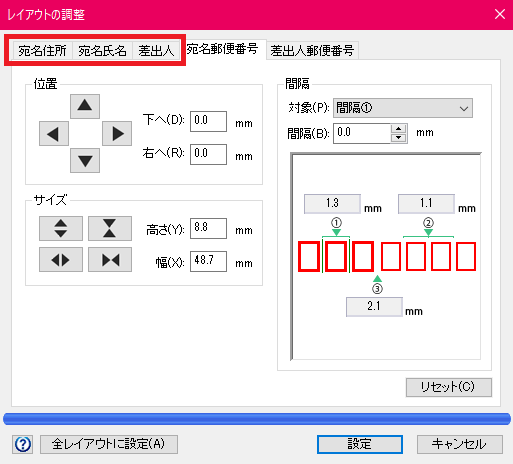Screen dimensions: 513x464
Task: Select the 宛名氏名 tab
Action: click(x=102, y=51)
